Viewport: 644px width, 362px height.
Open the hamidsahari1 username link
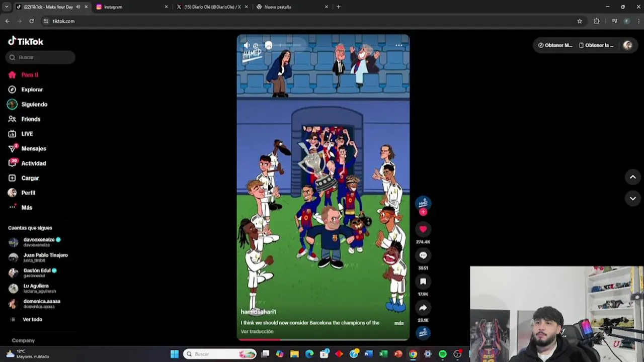click(258, 312)
